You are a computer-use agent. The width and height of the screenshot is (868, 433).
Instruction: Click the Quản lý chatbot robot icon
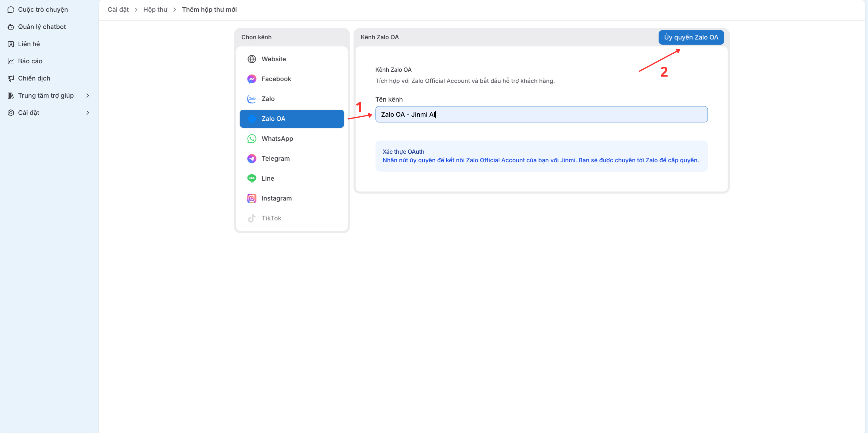coord(11,27)
